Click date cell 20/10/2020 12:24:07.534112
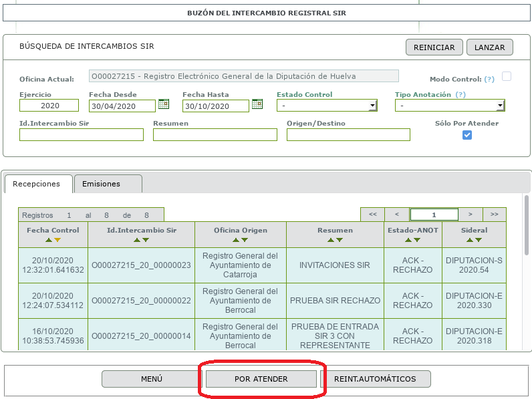 [53, 301]
